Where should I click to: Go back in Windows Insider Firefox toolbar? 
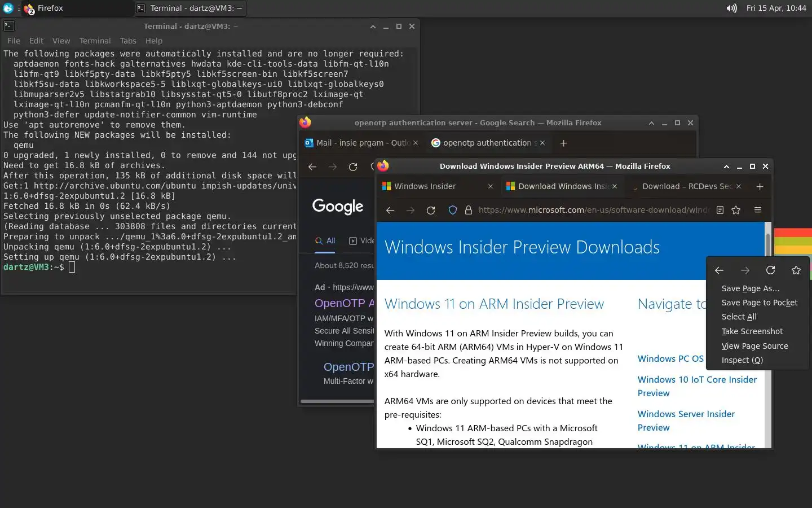pyautogui.click(x=390, y=210)
